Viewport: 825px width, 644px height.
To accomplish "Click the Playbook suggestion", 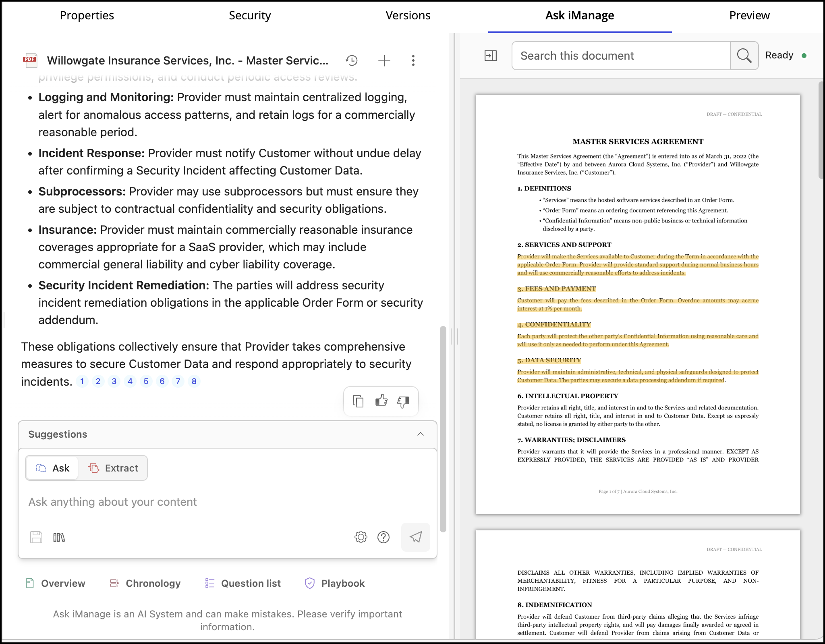I will pyautogui.click(x=335, y=583).
